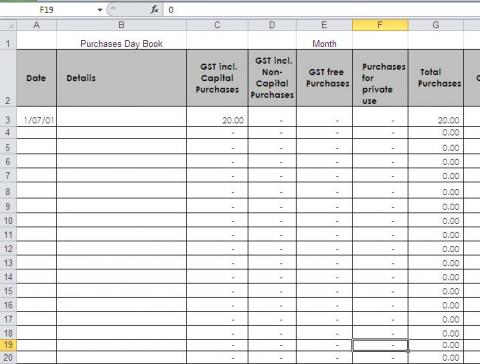
Task: Click the Select All corner triangle
Action: 11,26
